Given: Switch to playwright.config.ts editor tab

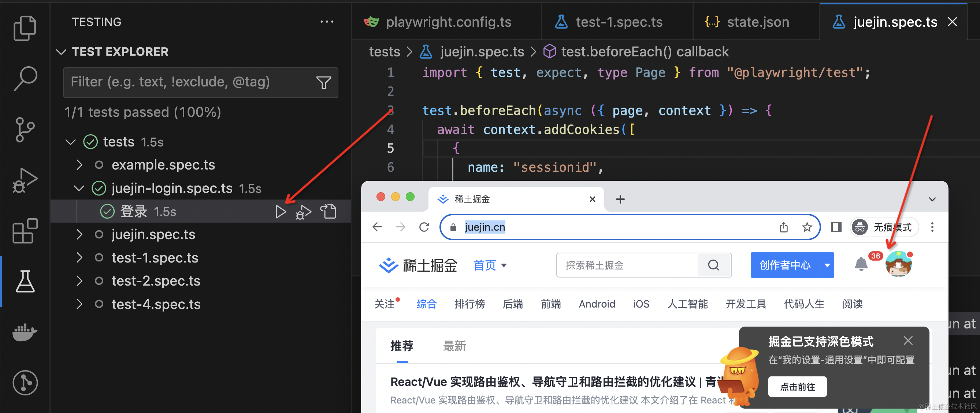Looking at the screenshot, I should pos(447,22).
